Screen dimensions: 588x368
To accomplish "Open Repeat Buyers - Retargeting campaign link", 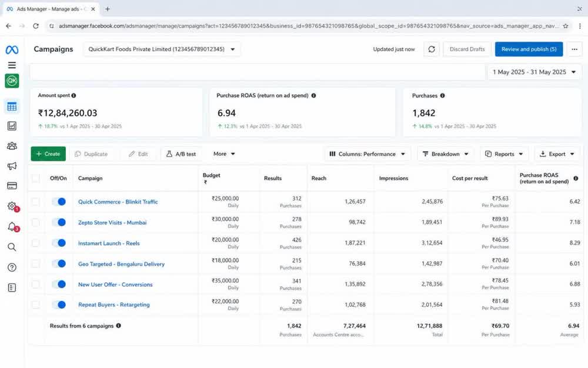I will [x=113, y=305].
